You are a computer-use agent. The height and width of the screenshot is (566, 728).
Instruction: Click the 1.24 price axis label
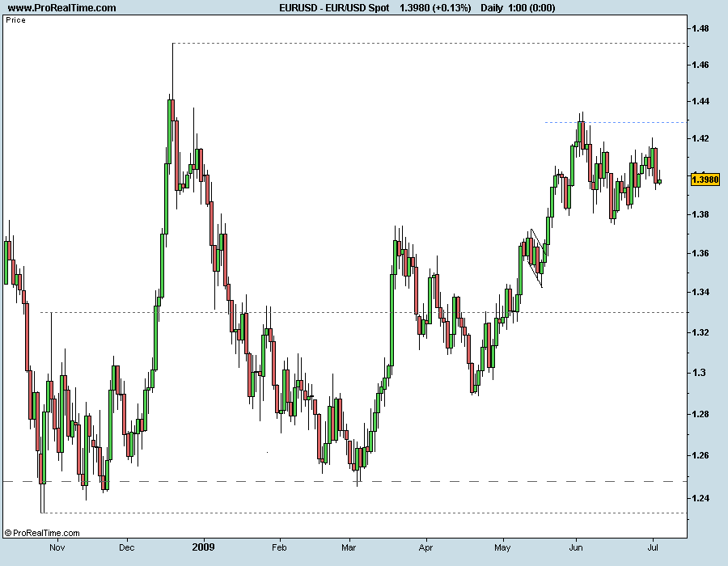700,498
